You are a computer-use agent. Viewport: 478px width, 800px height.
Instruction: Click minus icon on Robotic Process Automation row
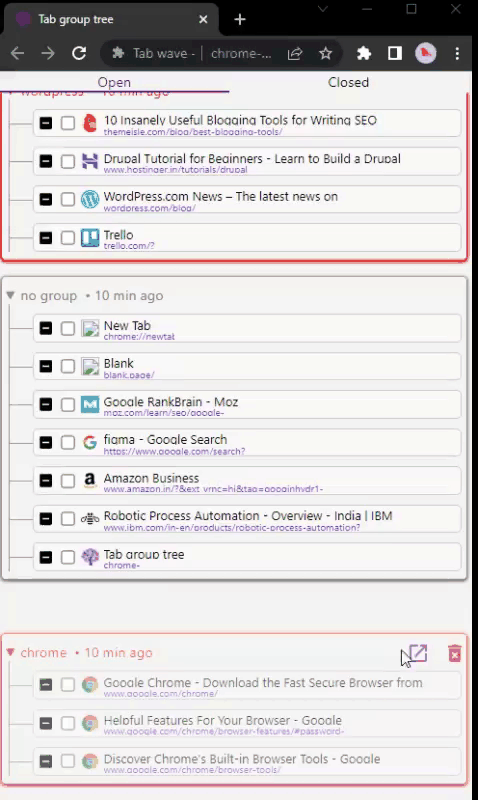pos(46,519)
